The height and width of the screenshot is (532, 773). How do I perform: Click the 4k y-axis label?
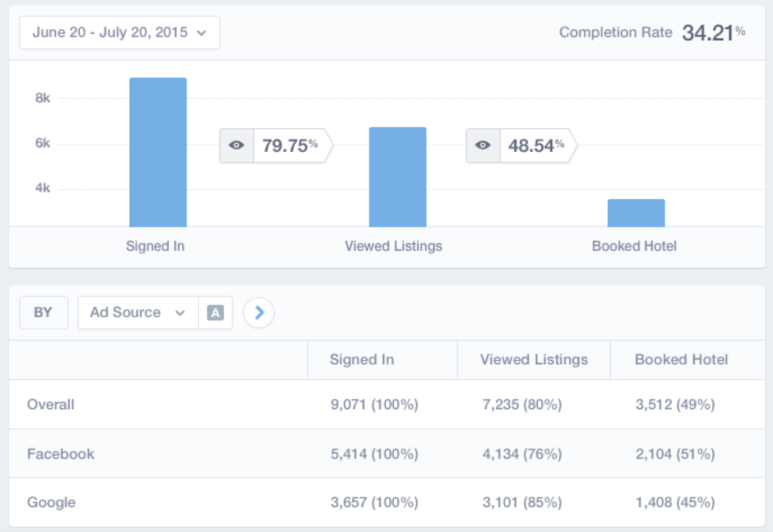(x=43, y=188)
